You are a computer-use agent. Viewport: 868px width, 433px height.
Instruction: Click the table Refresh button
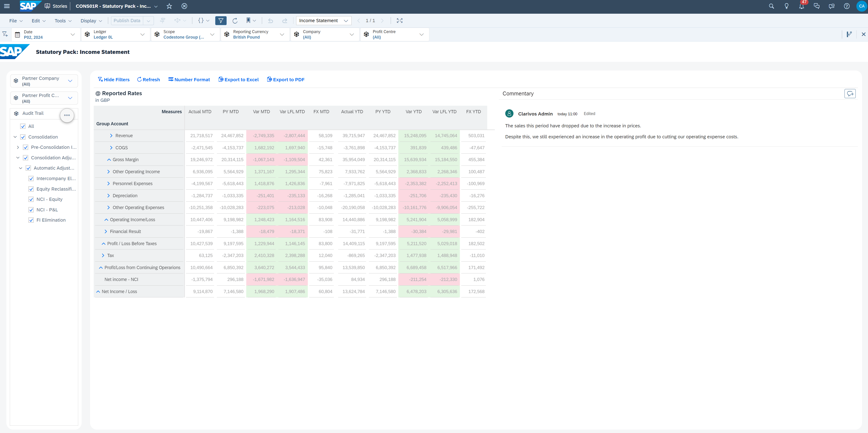coord(148,80)
